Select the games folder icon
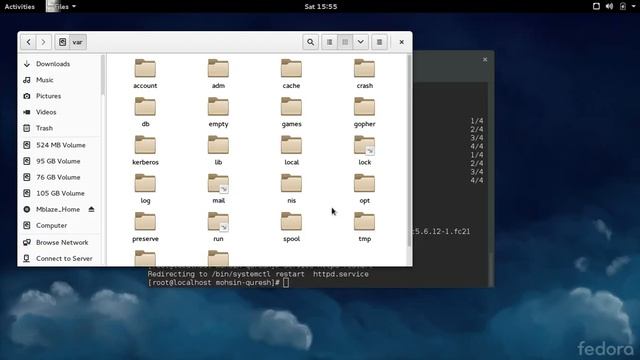The width and height of the screenshot is (640, 360). point(291,107)
